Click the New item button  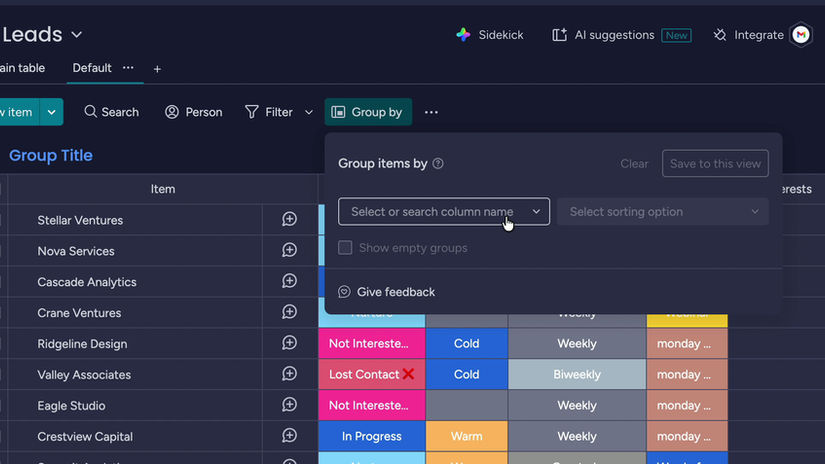point(19,112)
